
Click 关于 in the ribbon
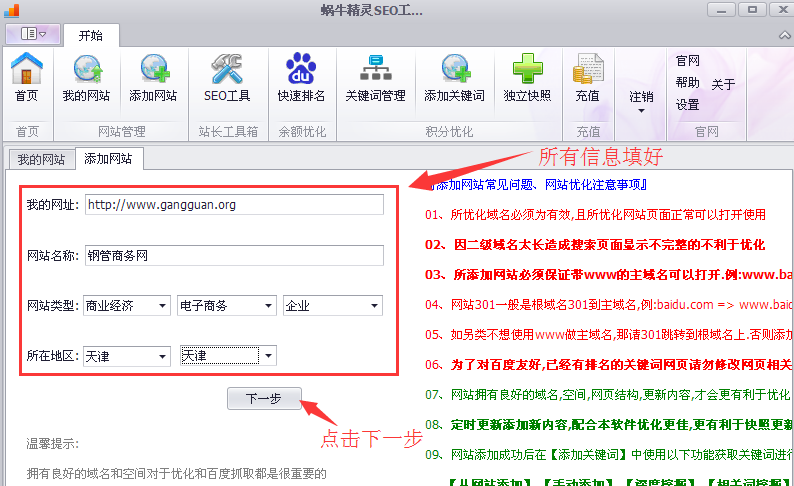pyautogui.click(x=723, y=84)
